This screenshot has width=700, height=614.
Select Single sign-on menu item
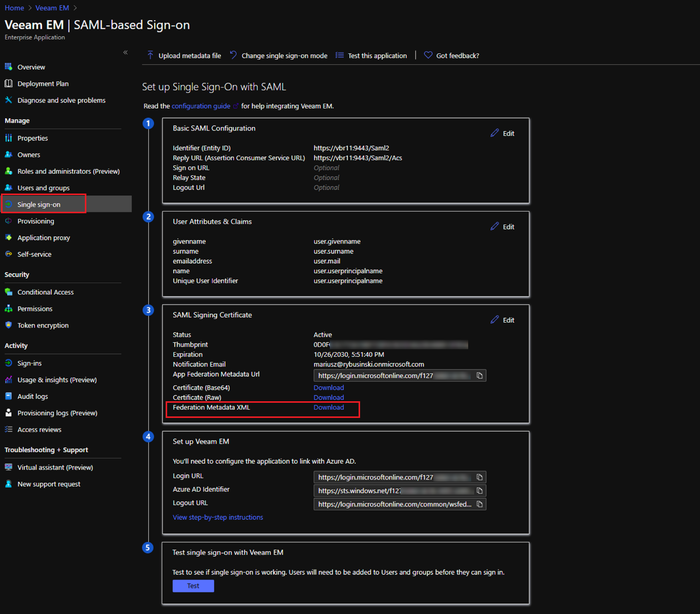(x=66, y=204)
